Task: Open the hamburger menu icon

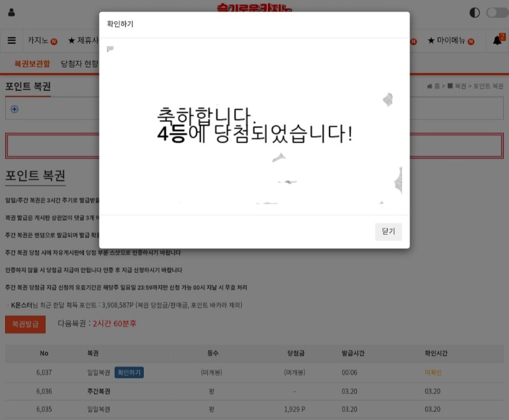Action: pyautogui.click(x=11, y=41)
